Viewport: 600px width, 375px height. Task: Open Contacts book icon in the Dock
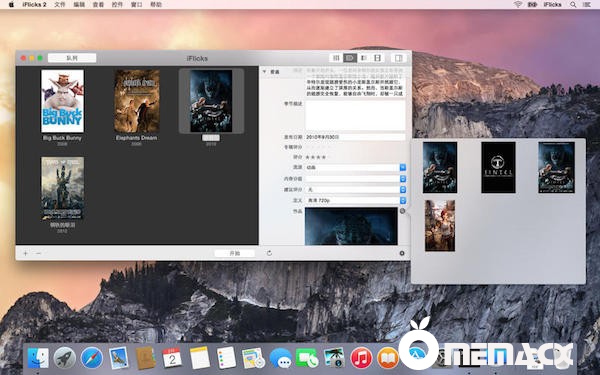[x=146, y=358]
